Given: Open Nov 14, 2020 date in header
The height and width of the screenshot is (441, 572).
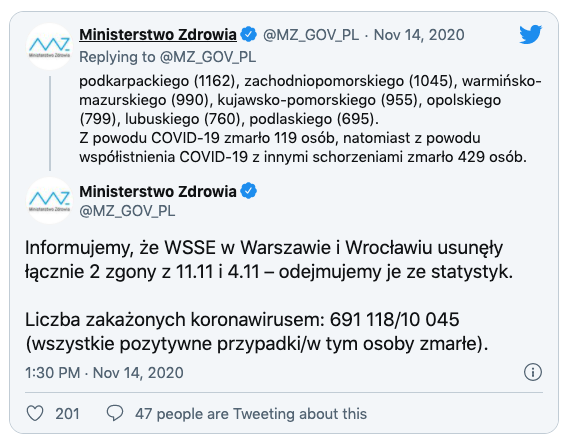Looking at the screenshot, I should (x=419, y=35).
